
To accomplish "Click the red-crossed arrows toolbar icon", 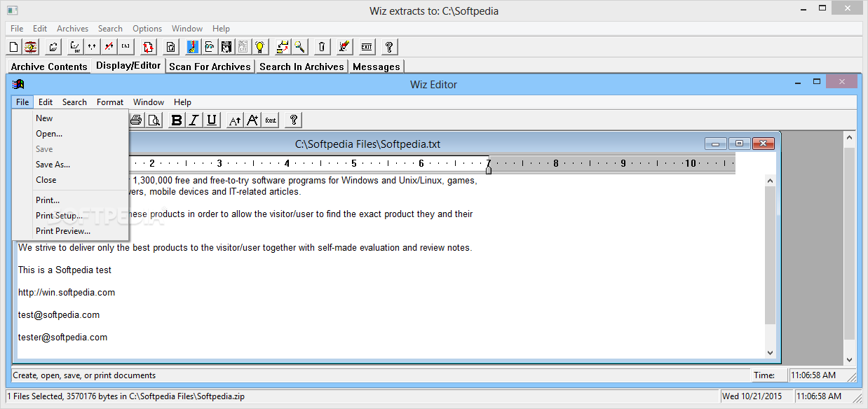I will (109, 47).
